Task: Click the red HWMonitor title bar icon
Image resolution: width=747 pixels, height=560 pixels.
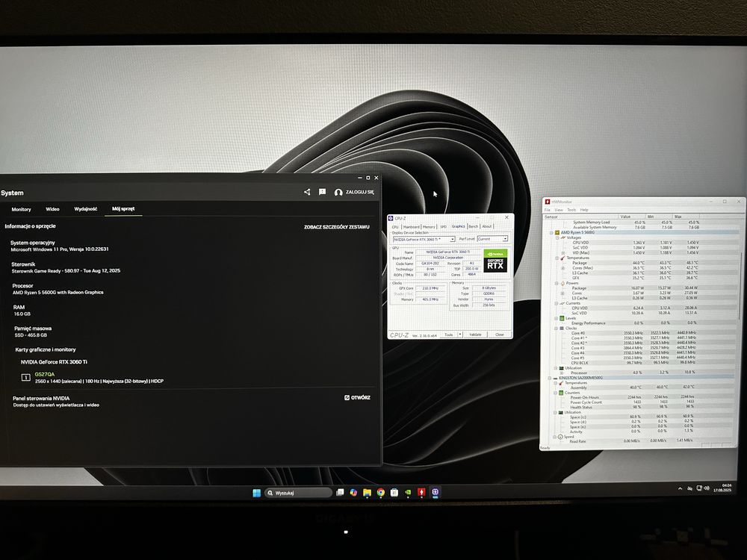Action: click(548, 202)
